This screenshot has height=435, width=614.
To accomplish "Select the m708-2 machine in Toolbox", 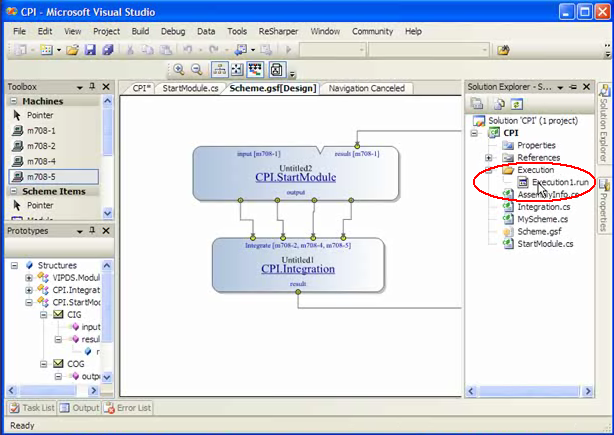I will pos(53,146).
